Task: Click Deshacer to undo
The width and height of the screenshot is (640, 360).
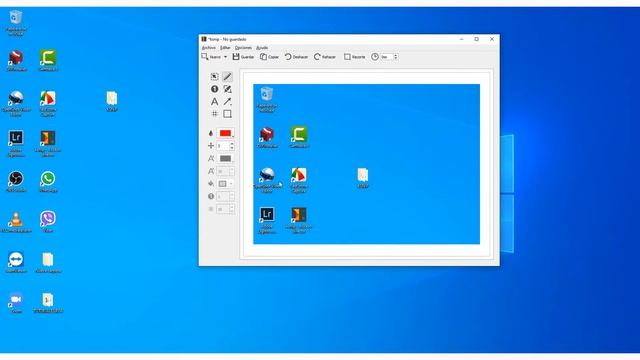Action: coord(296,57)
